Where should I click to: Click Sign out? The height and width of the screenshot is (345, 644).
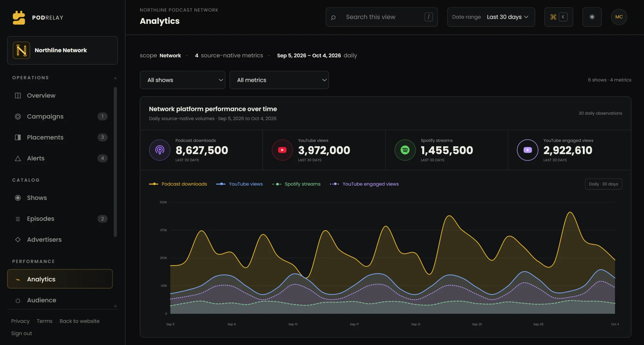(x=22, y=333)
